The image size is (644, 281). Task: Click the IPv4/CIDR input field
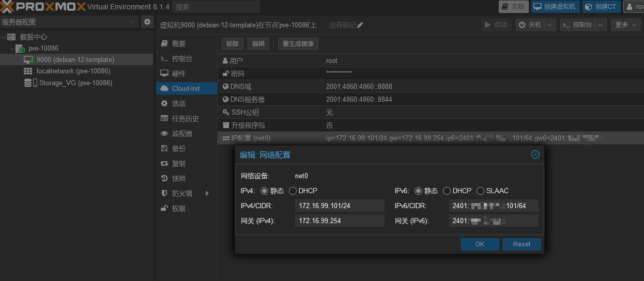coord(340,206)
